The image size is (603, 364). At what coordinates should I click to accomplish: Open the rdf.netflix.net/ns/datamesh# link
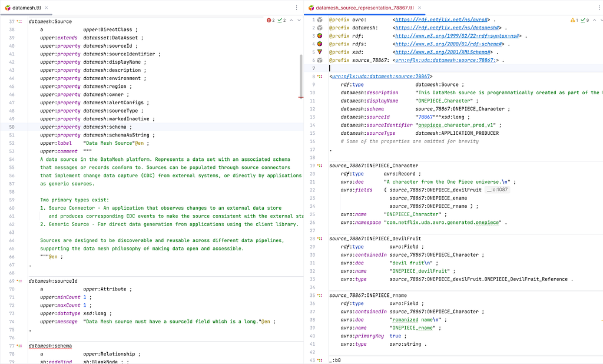click(x=448, y=28)
